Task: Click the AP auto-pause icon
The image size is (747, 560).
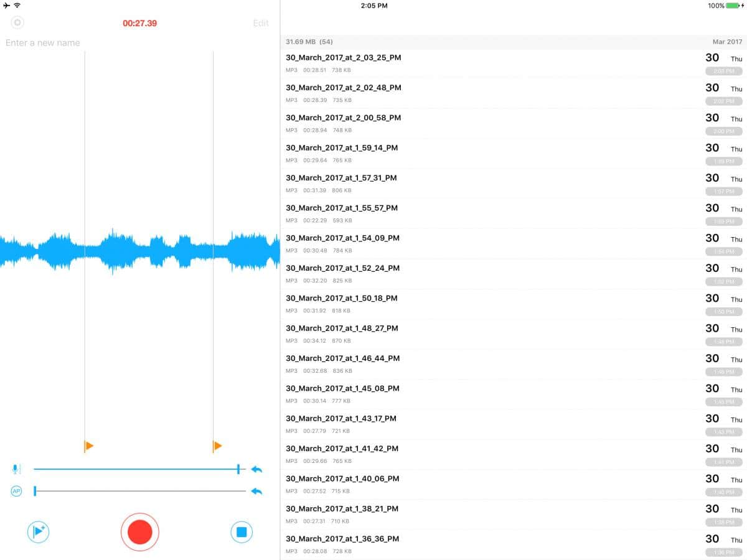Action: pyautogui.click(x=16, y=492)
